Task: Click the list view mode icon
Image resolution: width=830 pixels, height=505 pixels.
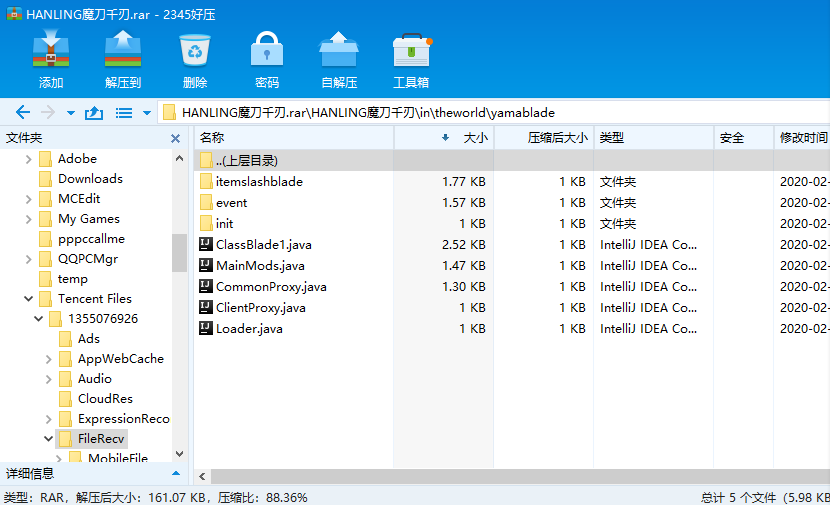Action: 124,113
